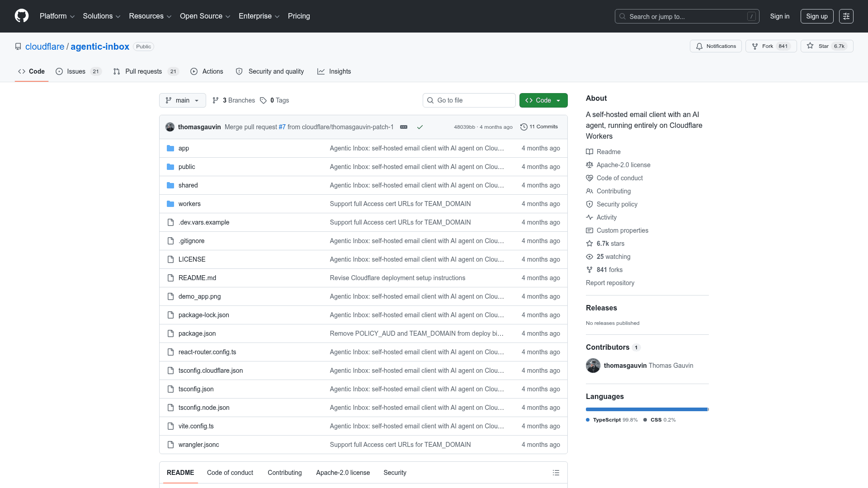View the 11 Commits history link
The image size is (868, 488).
(539, 127)
